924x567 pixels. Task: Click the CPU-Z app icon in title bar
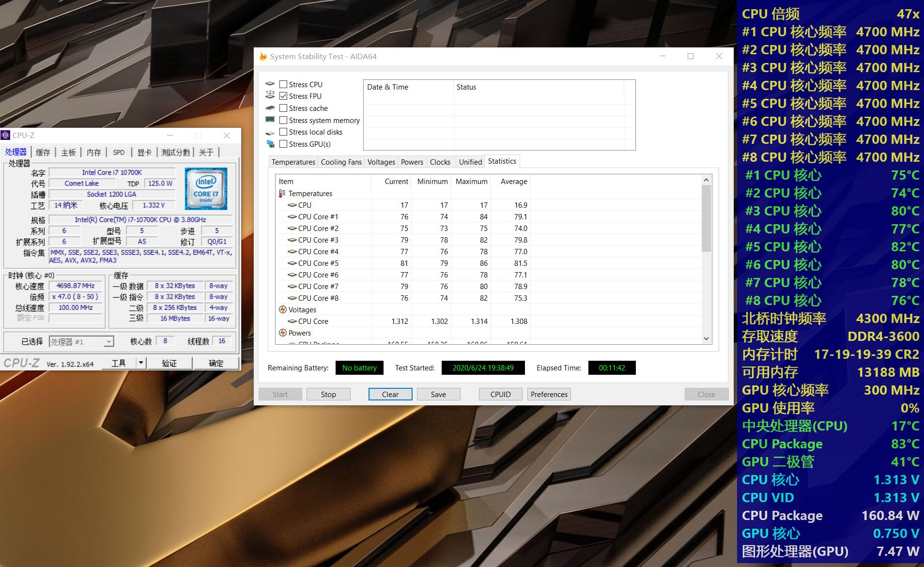tap(6, 135)
